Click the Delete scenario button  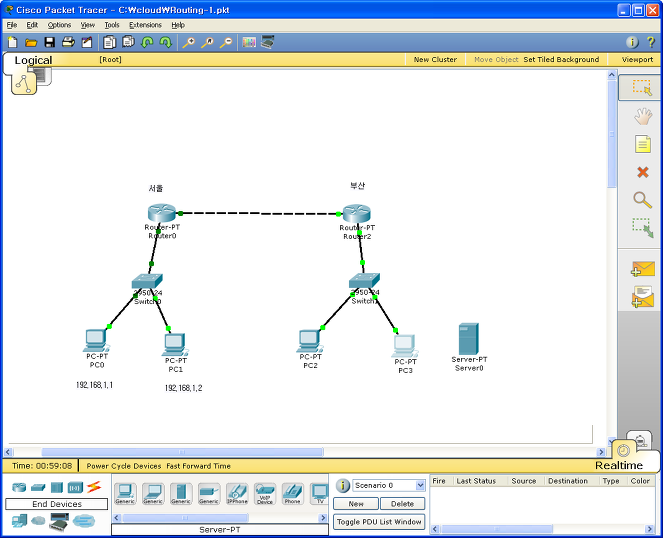pyautogui.click(x=403, y=504)
